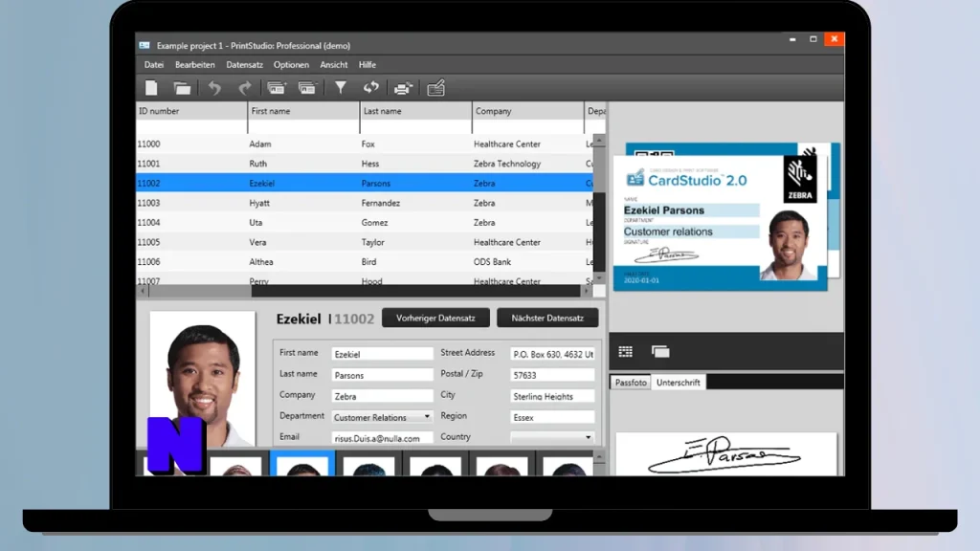Viewport: 980px width, 551px height.
Task: Undo the last action
Action: pyautogui.click(x=214, y=88)
